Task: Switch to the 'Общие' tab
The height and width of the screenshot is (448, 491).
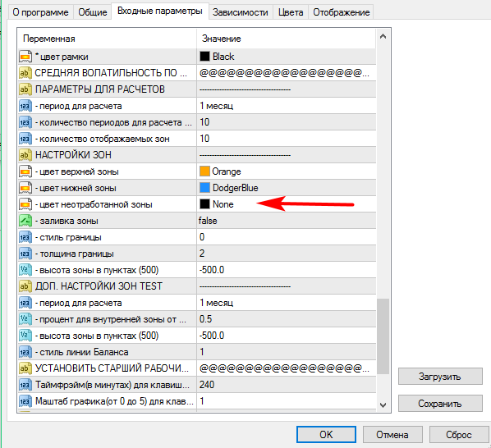Action: click(x=93, y=12)
